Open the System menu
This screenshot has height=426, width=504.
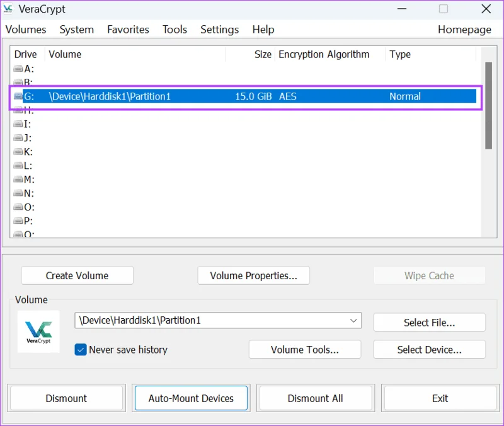pyautogui.click(x=76, y=30)
